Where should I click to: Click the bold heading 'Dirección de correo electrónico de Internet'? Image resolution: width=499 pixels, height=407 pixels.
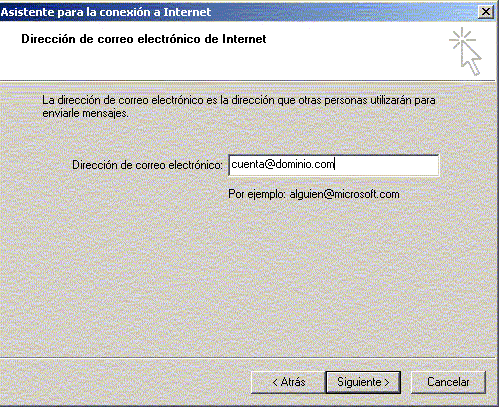click(x=144, y=39)
